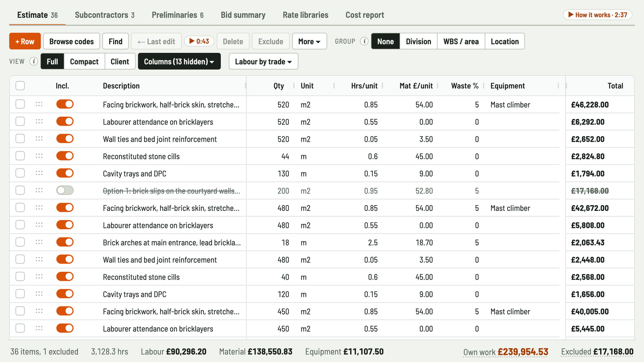This screenshot has height=362, width=644.
Task: Click the info icon next to VIEW
Action: [34, 61]
